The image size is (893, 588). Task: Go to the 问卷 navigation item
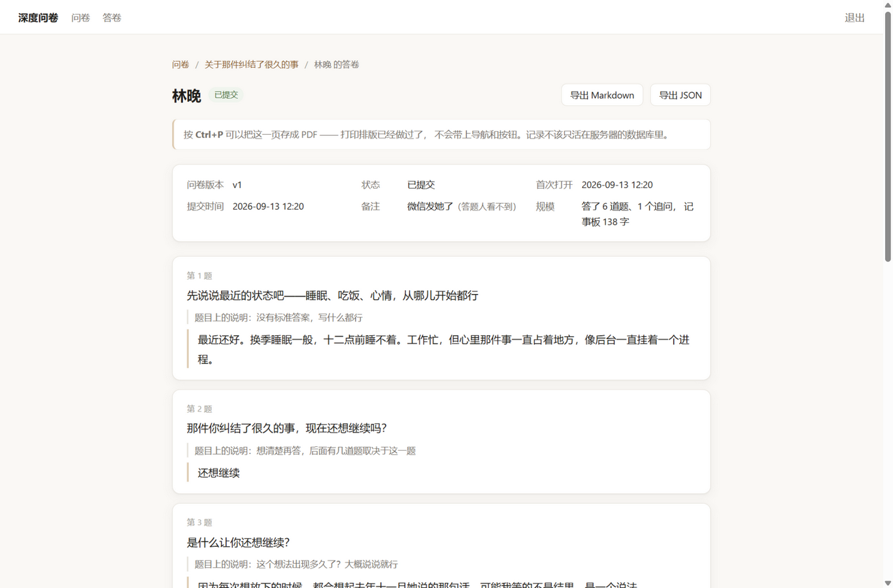click(80, 18)
